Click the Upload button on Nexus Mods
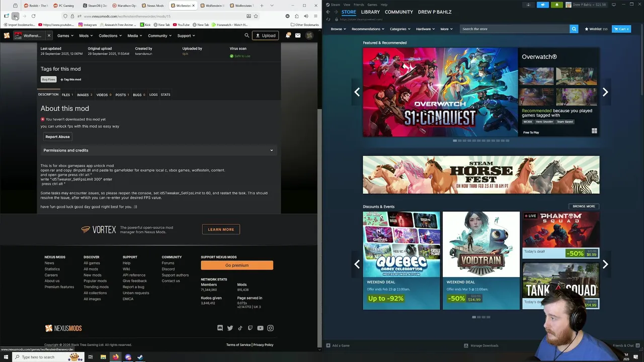Viewport: 644px width, 362px height. (x=265, y=36)
